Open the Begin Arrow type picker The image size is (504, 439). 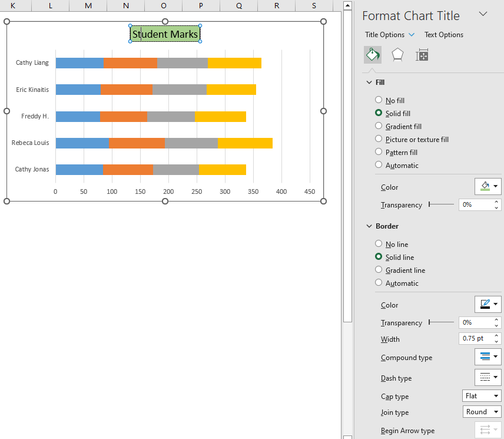488,430
